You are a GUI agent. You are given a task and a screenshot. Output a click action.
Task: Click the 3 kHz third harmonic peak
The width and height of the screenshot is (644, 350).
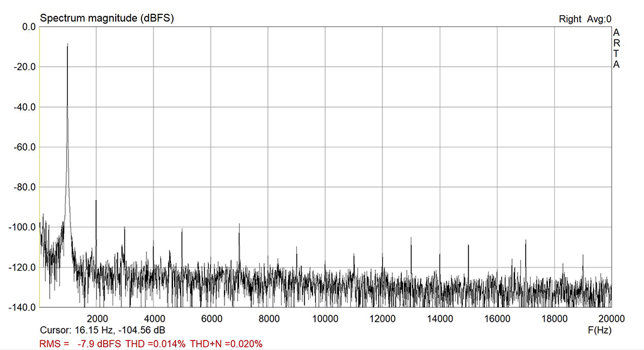tap(125, 227)
